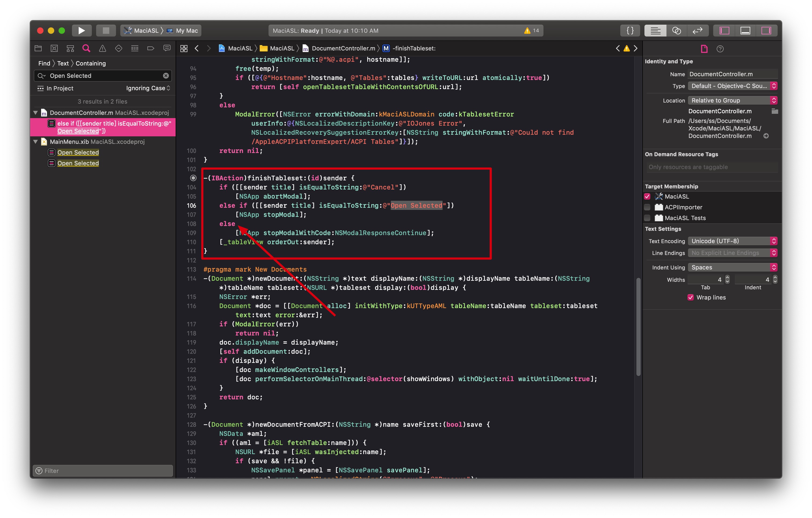Enable ACPIImporter target membership
The image size is (812, 518).
[x=647, y=207]
